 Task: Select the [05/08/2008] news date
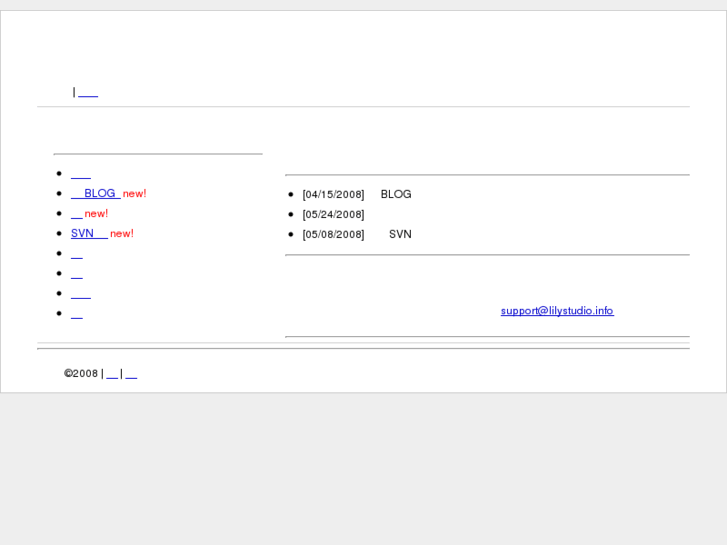333,234
